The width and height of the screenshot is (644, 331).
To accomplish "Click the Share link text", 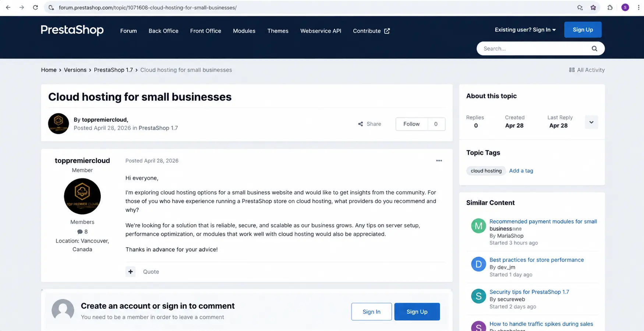I will point(374,124).
